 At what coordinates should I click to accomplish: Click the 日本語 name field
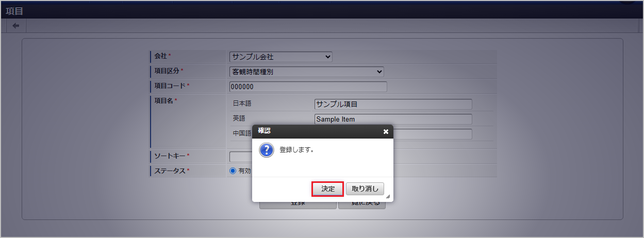393,104
